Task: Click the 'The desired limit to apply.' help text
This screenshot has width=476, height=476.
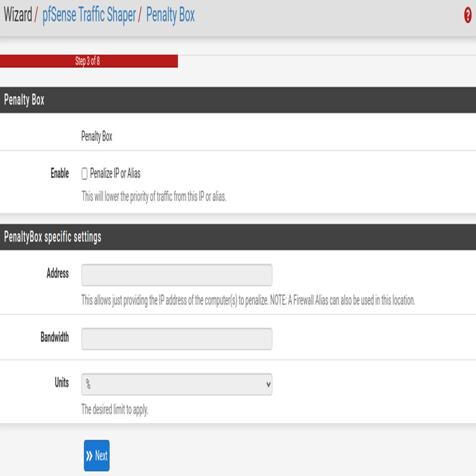Action: click(115, 409)
